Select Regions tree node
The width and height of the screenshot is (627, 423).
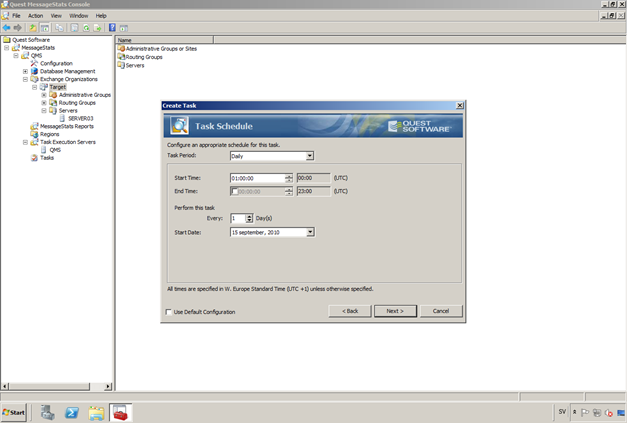(50, 134)
